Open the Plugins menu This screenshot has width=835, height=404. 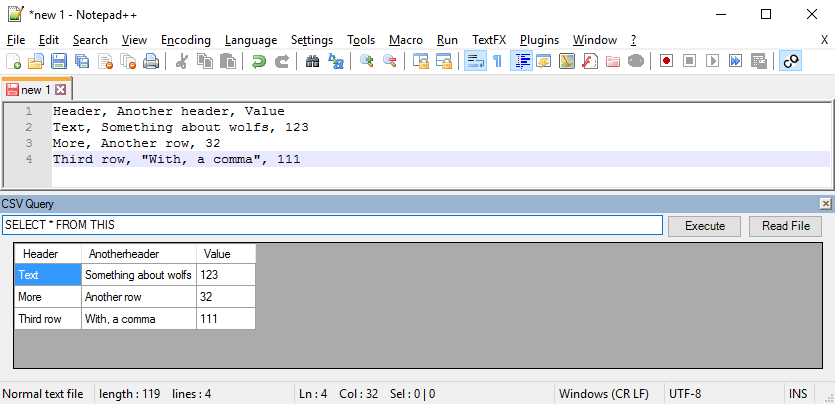539,40
